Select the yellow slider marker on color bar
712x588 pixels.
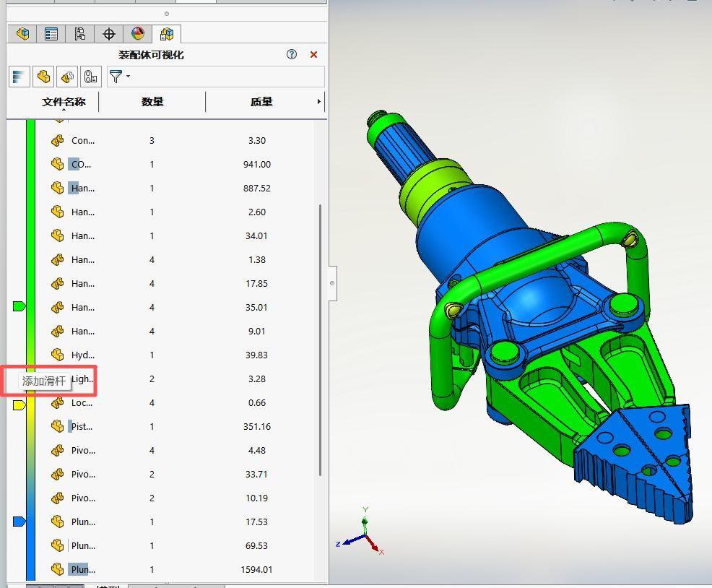coord(19,405)
